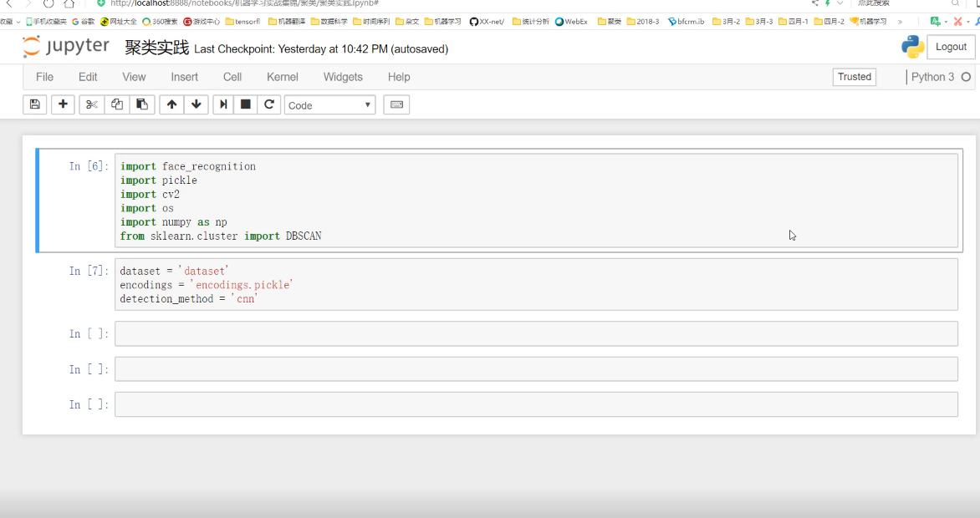Insert a cell below with plus icon

point(63,104)
